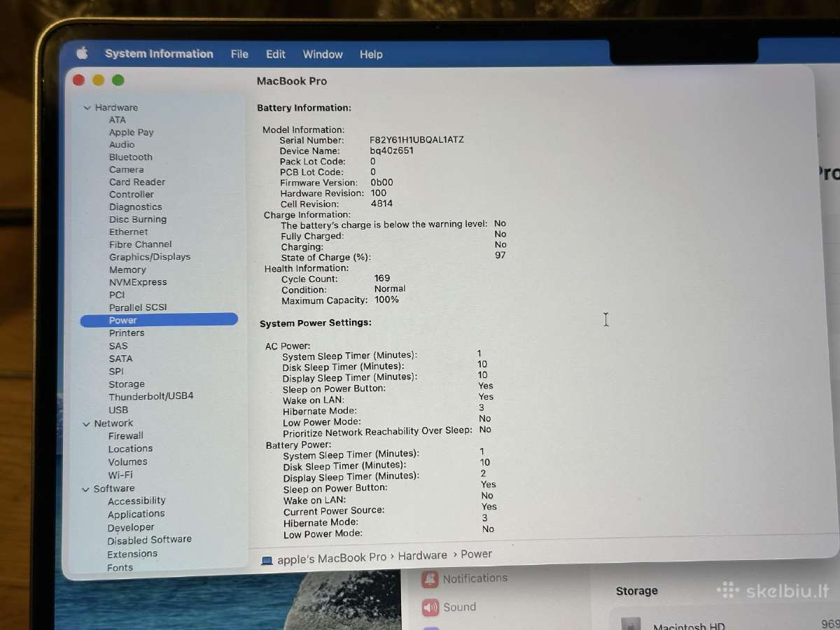840x630 pixels.
Task: Select Disc Burning in the sidebar
Action: pos(138,219)
